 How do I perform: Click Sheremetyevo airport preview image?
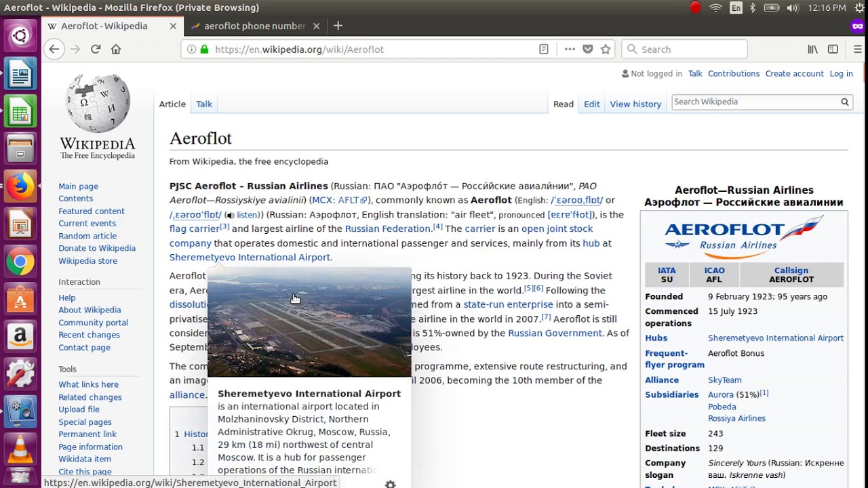(x=309, y=322)
